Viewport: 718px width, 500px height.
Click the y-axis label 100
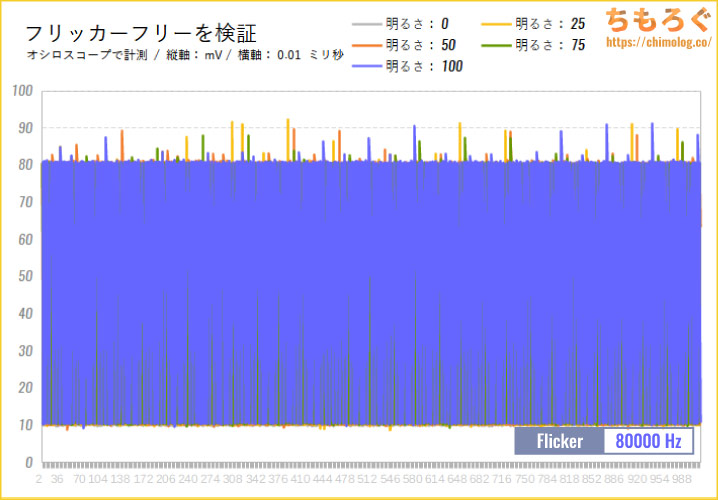click(x=23, y=91)
